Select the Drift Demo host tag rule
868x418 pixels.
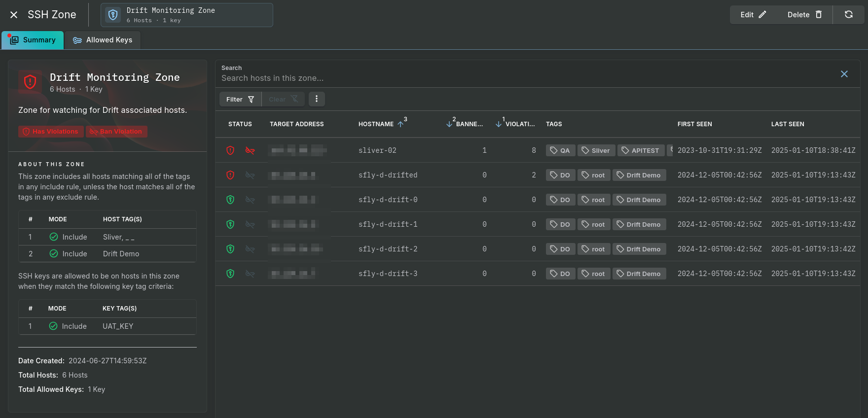pyautogui.click(x=121, y=254)
